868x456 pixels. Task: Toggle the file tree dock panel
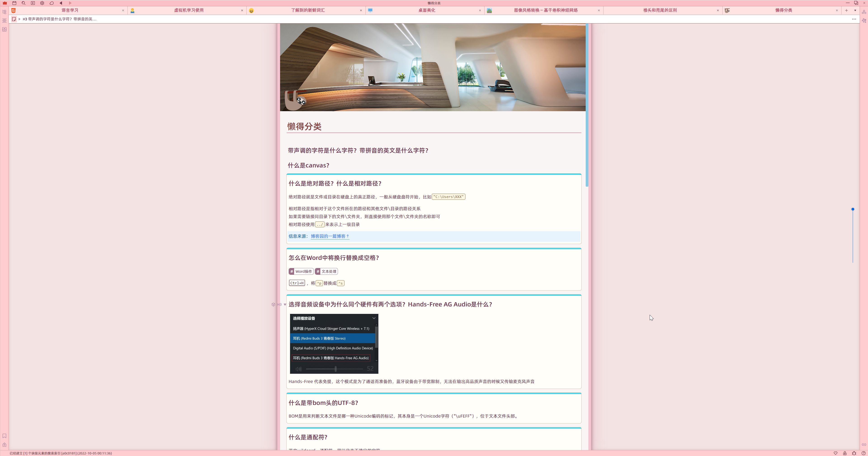pyautogui.click(x=4, y=12)
